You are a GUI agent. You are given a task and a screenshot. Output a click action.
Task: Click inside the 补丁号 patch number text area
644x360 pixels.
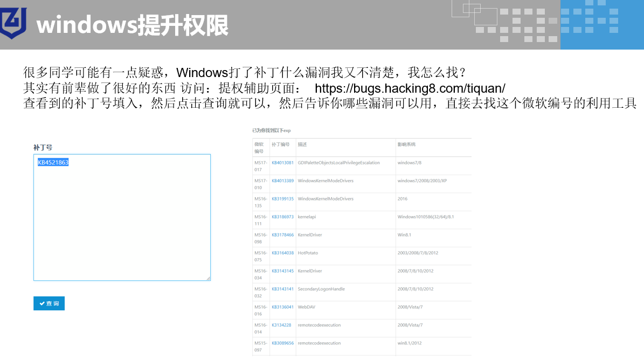pos(122,218)
